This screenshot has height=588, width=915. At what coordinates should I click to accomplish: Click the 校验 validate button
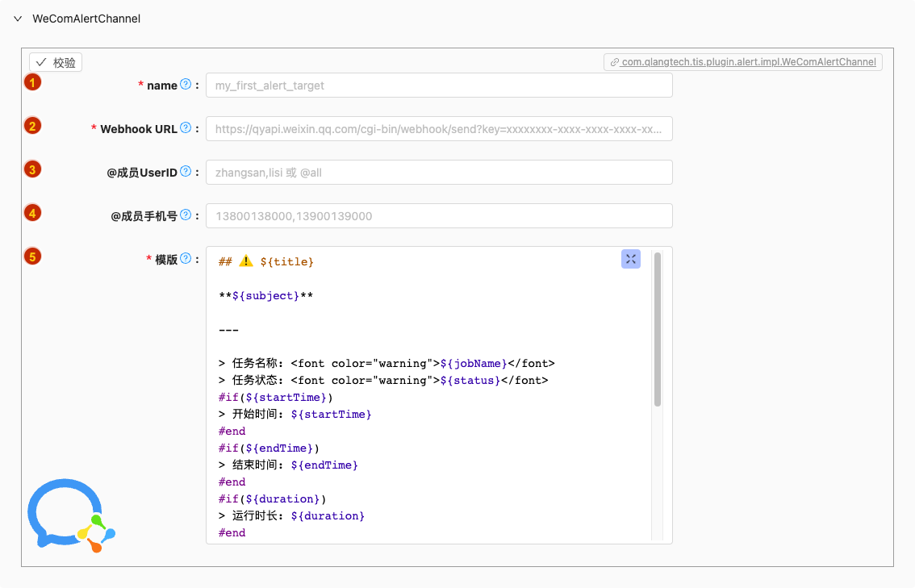56,62
